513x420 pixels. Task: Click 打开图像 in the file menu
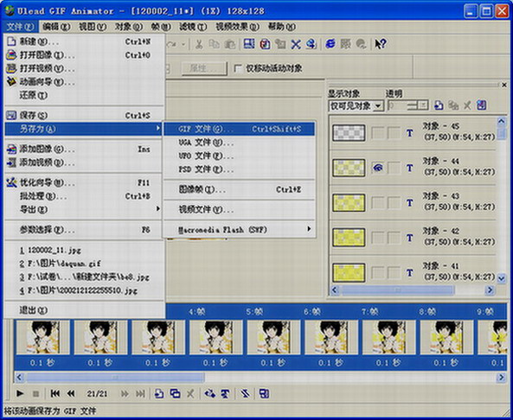[x=84, y=55]
